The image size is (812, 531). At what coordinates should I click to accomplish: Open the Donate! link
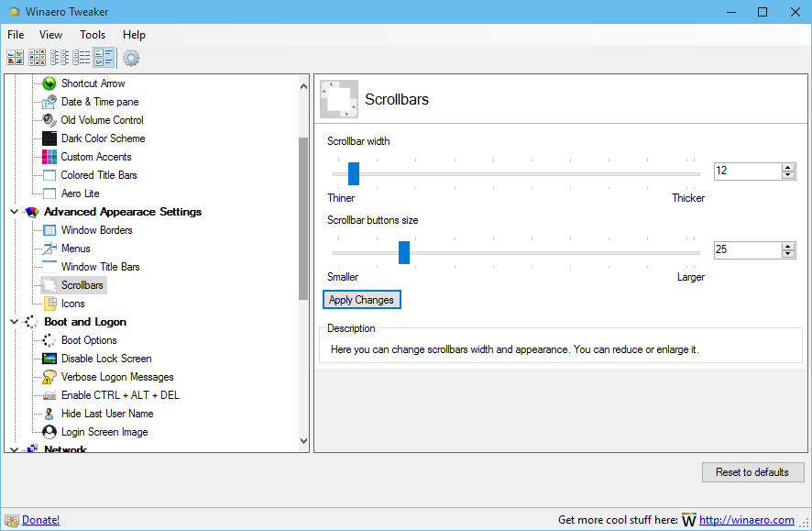[41, 520]
